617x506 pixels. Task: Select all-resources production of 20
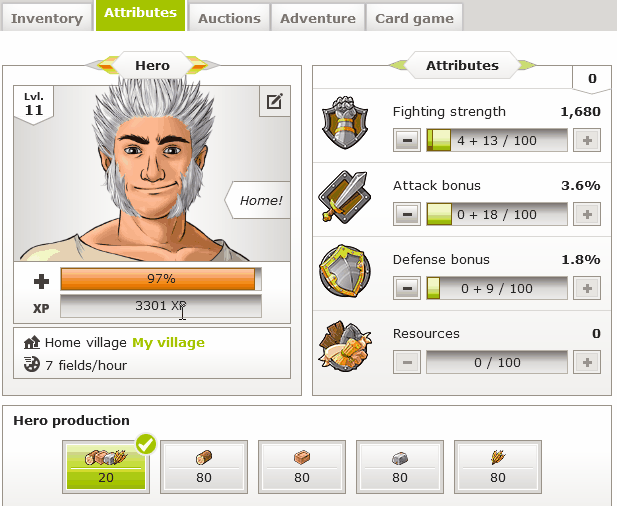click(106, 467)
